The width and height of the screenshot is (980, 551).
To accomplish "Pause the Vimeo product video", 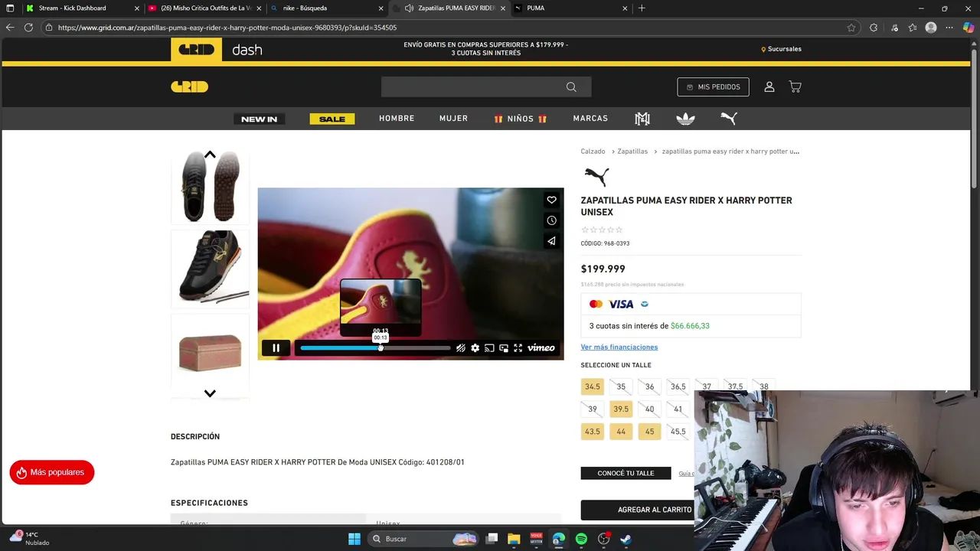I will [x=276, y=348].
